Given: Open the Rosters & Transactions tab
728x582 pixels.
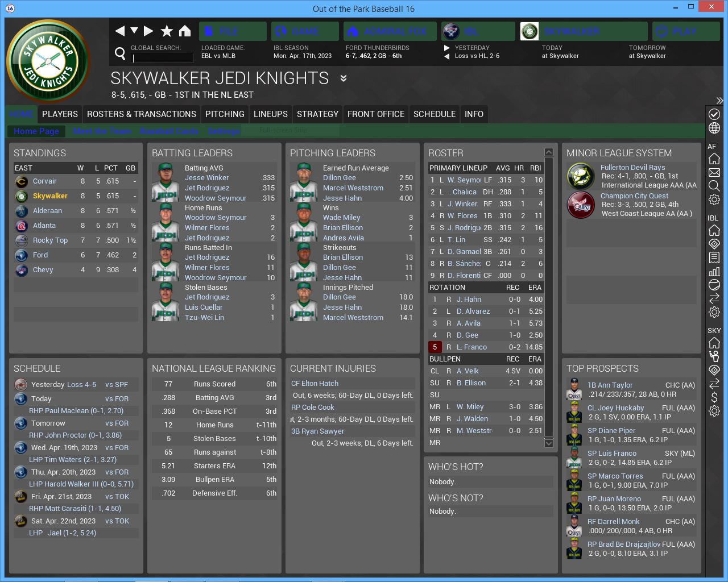Looking at the screenshot, I should tap(141, 114).
